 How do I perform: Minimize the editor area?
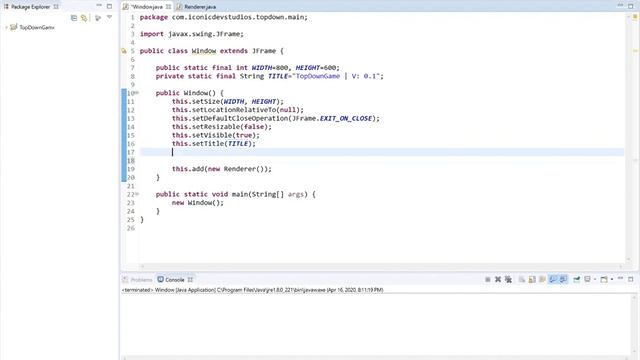tap(620, 6)
